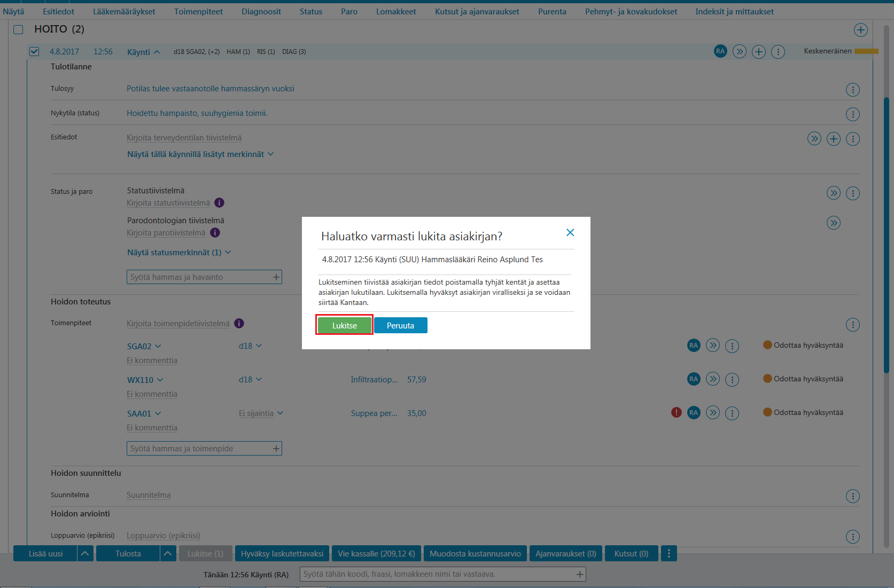Image resolution: width=894 pixels, height=588 pixels.
Task: Click double-arrow icon in Esitiedot row
Action: point(814,139)
